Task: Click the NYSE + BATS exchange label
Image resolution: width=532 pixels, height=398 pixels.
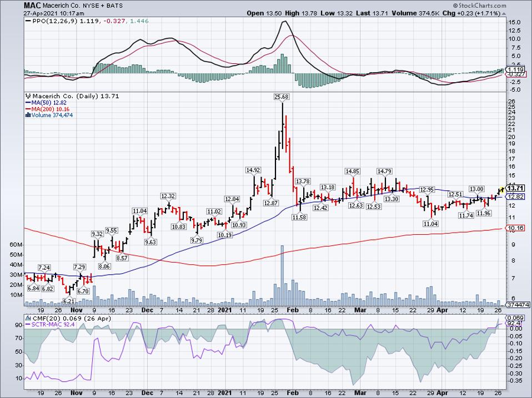Action: pyautogui.click(x=103, y=6)
